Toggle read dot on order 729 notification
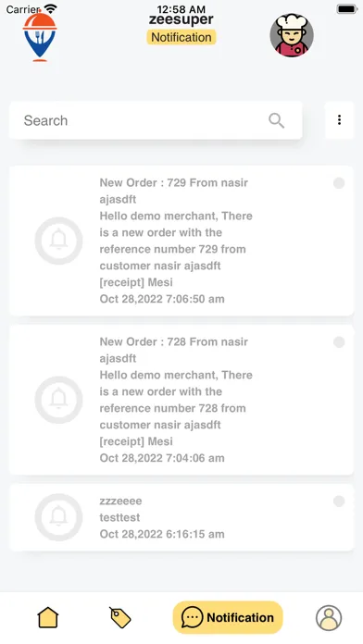This screenshot has width=363, height=644. click(339, 183)
